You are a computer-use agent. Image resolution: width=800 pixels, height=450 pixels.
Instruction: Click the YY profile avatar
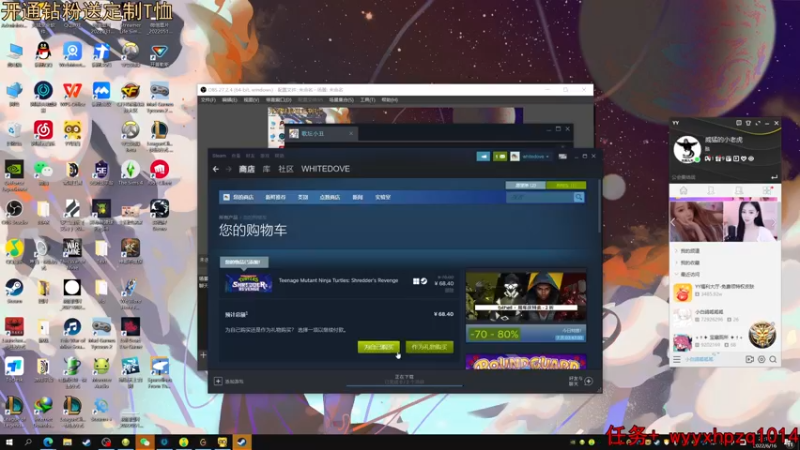[687, 149]
